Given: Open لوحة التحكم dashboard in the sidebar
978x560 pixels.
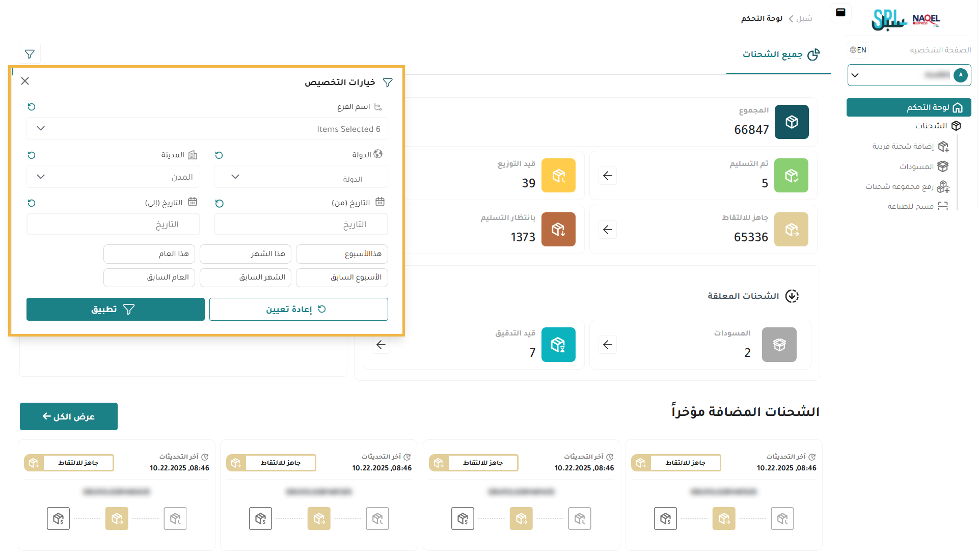Looking at the screenshot, I should point(909,107).
